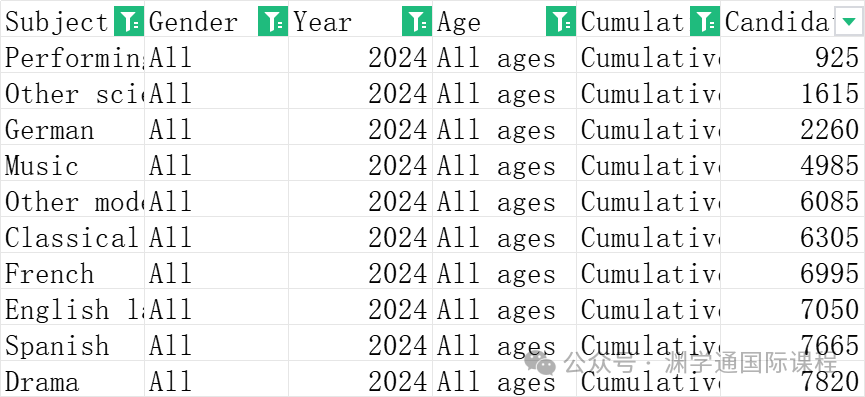Open the Subject column filter icon
Screen dimensions: 865x397
tap(129, 22)
